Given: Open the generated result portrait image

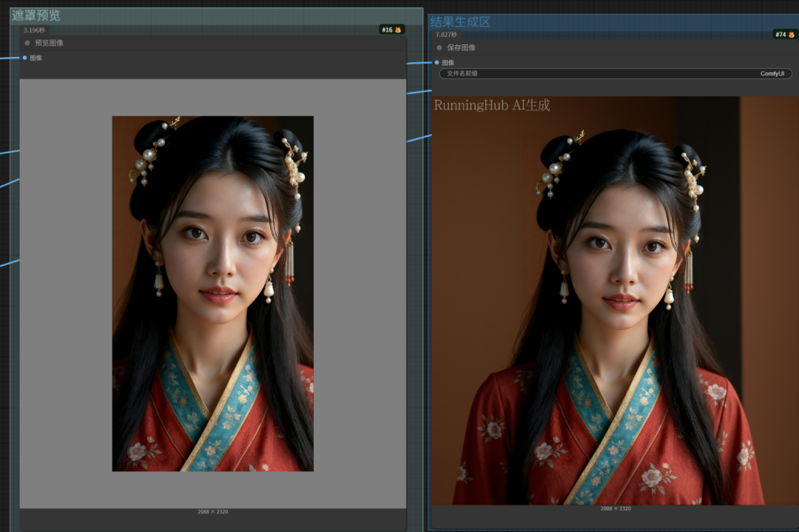Looking at the screenshot, I should pos(616,300).
